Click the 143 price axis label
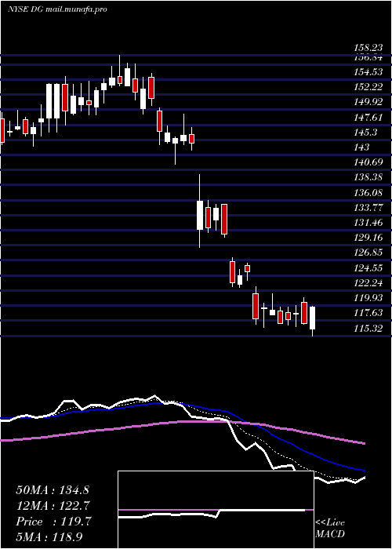Image resolution: width=392 pixels, height=549 pixels. coord(361,147)
